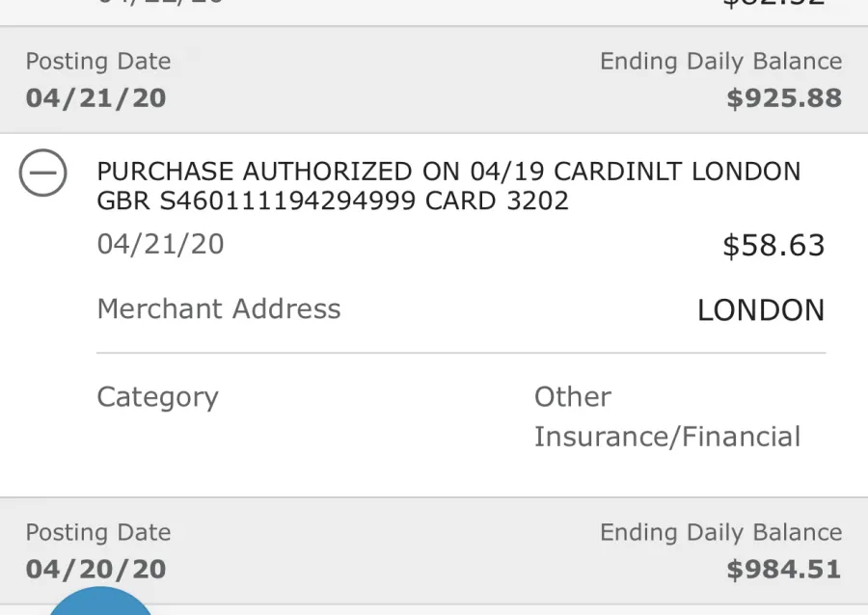Tap the bold 04/20/20 posting date header
The image size is (868, 615).
pos(95,570)
